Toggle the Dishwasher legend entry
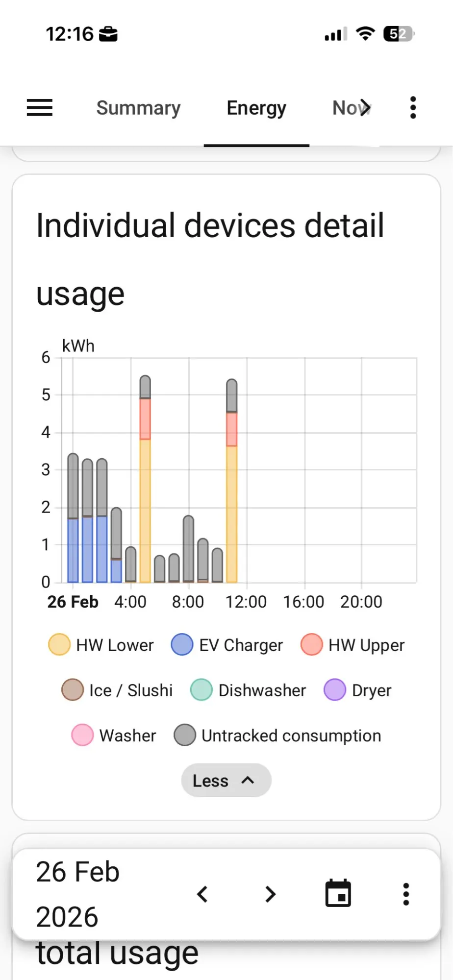453x980 pixels. [x=248, y=690]
